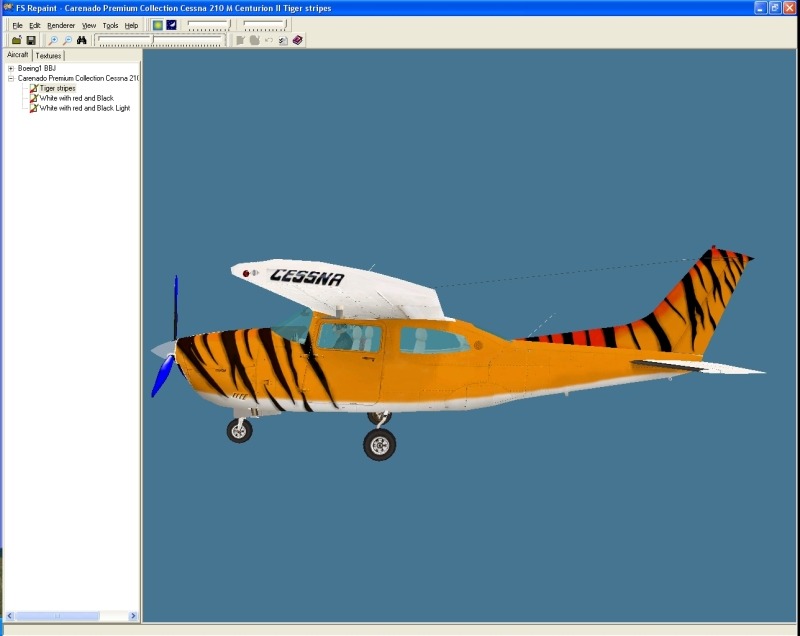Restore down the FS Repaint window
This screenshot has width=800, height=636.
pyautogui.click(x=775, y=8)
